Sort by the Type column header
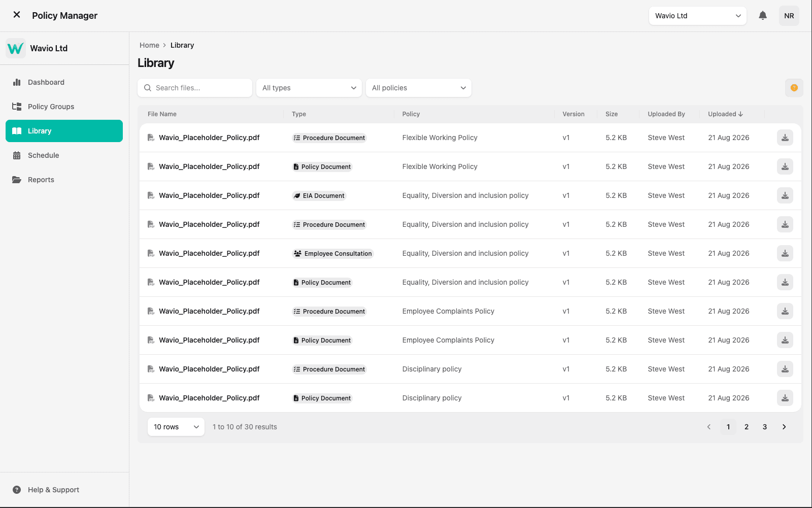This screenshot has width=812, height=508. click(x=299, y=114)
